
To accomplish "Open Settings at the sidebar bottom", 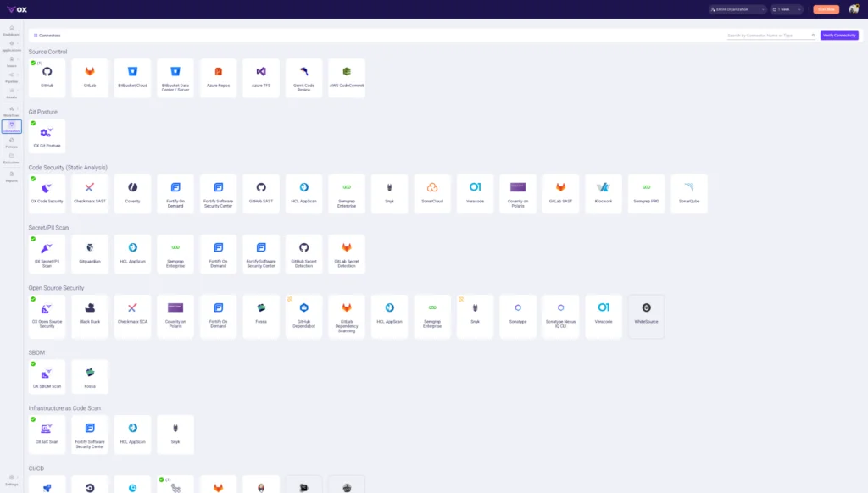I will pyautogui.click(x=12, y=480).
